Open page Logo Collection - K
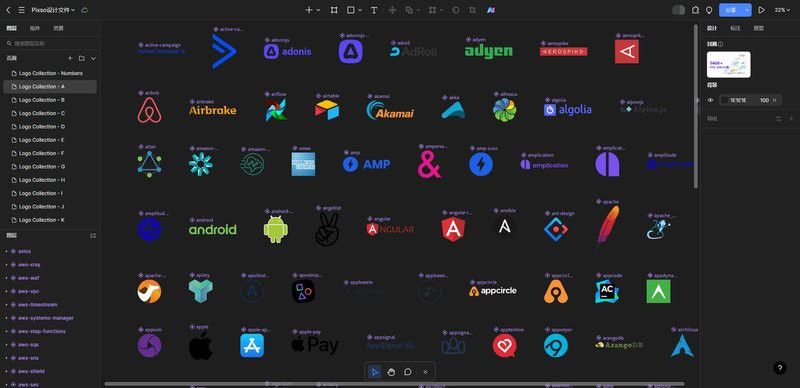The height and width of the screenshot is (388, 800). click(50, 220)
